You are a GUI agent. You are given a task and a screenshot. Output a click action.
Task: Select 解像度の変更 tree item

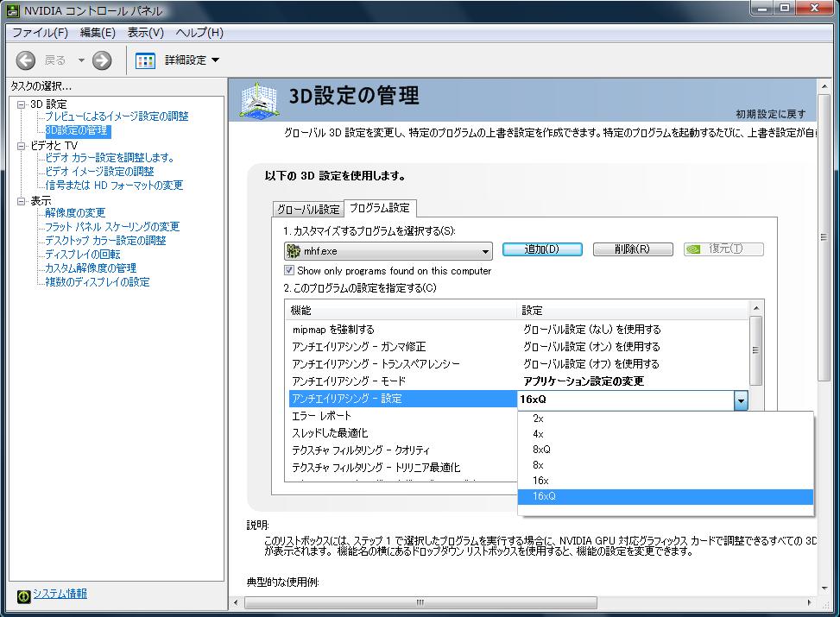[75, 212]
